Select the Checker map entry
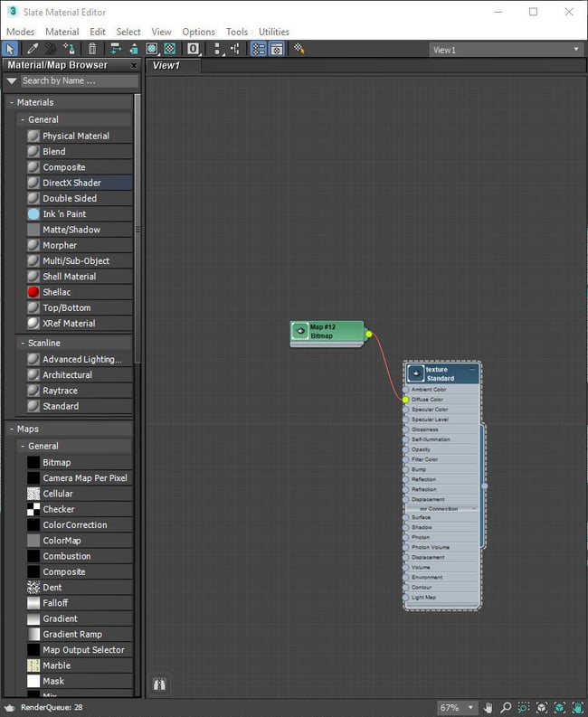 80,509
